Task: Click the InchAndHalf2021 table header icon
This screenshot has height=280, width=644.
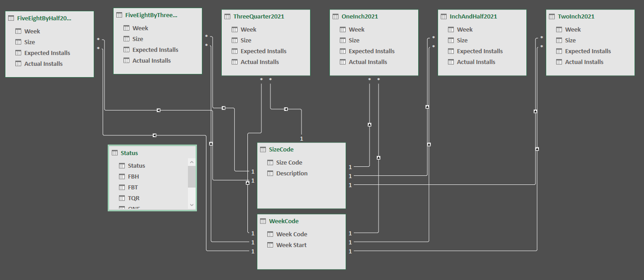Action: pyautogui.click(x=444, y=17)
